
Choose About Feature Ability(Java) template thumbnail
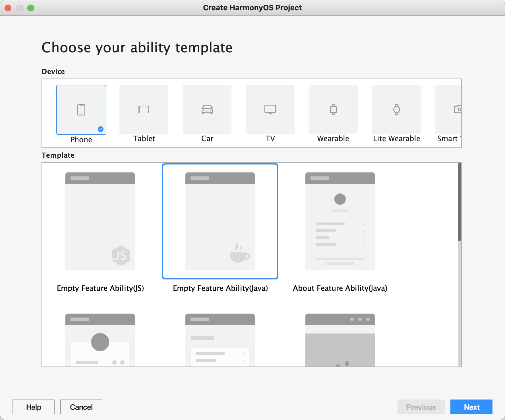pos(340,221)
